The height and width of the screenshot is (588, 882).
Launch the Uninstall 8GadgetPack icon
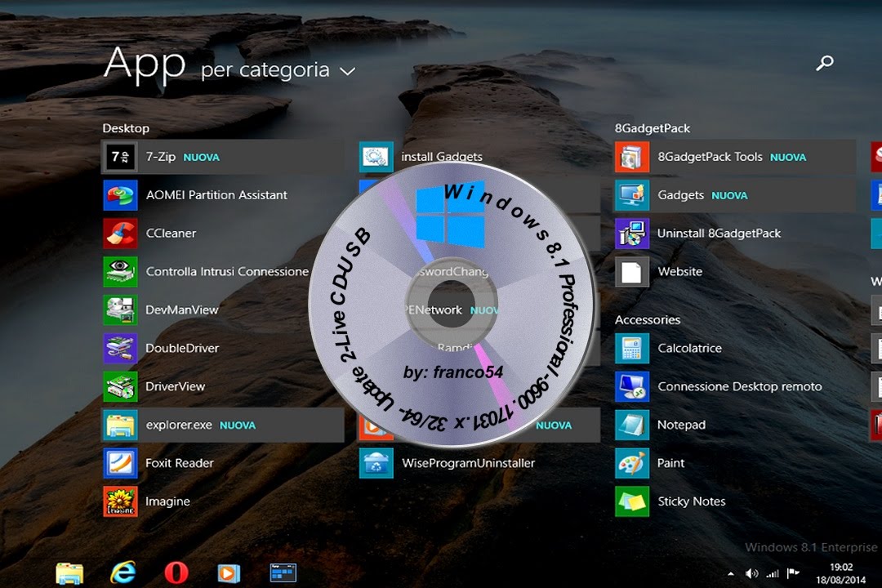(x=631, y=233)
